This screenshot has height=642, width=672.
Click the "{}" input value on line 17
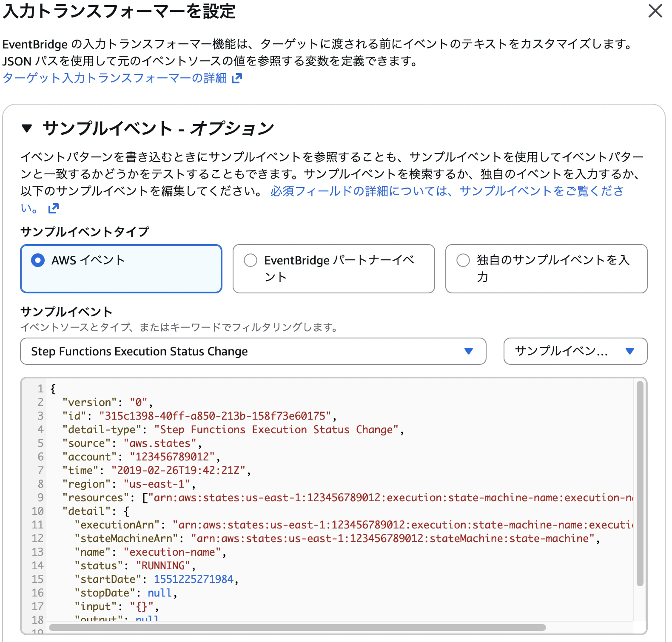(x=142, y=606)
